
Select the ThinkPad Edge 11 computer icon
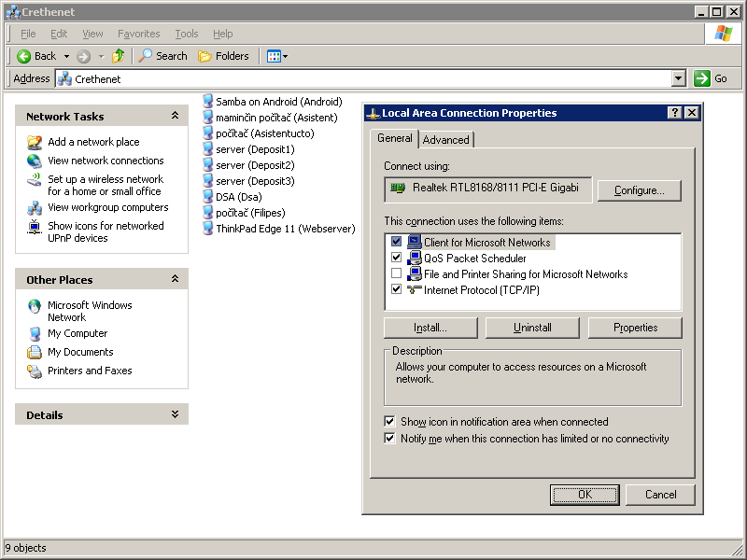207,229
